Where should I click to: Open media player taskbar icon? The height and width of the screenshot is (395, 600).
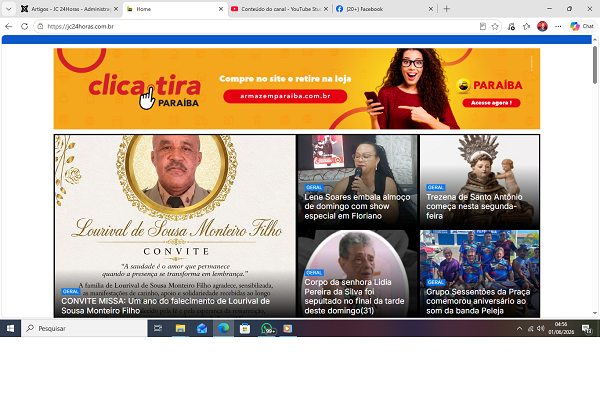287,328
